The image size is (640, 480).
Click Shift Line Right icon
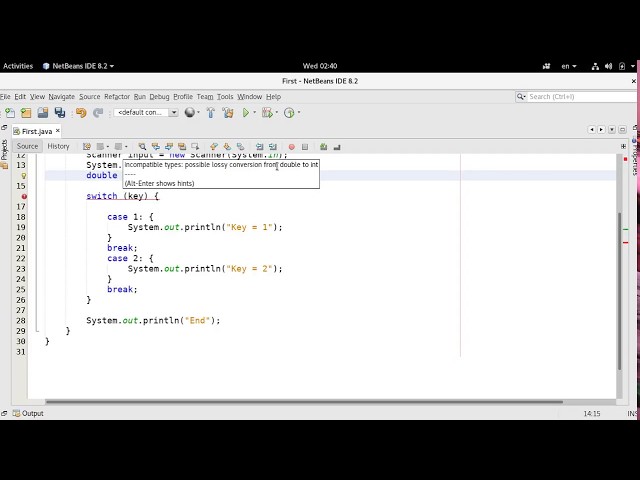tap(273, 147)
